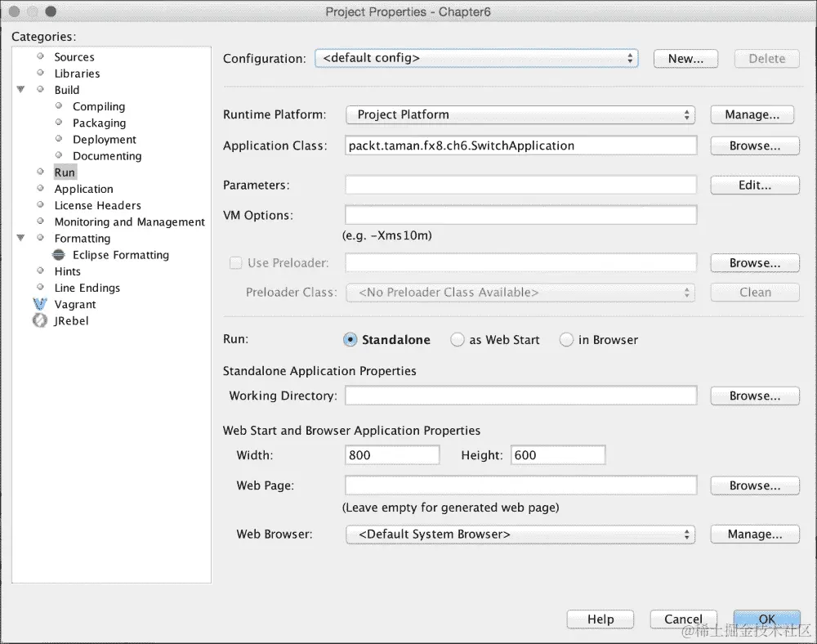
Task: Enable the Use Preloader checkbox
Action: point(237,262)
